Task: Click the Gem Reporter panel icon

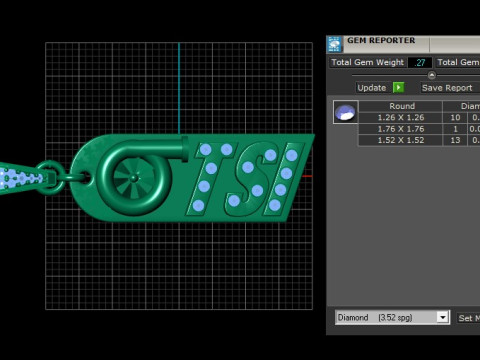Action: click(334, 44)
